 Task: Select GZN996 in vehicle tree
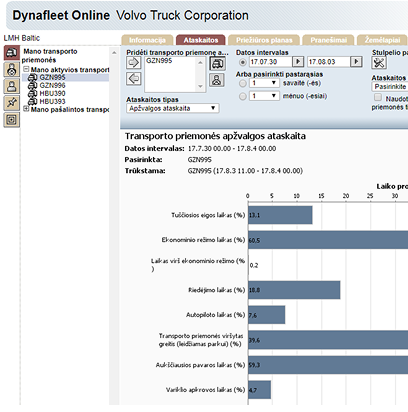pyautogui.click(x=52, y=85)
